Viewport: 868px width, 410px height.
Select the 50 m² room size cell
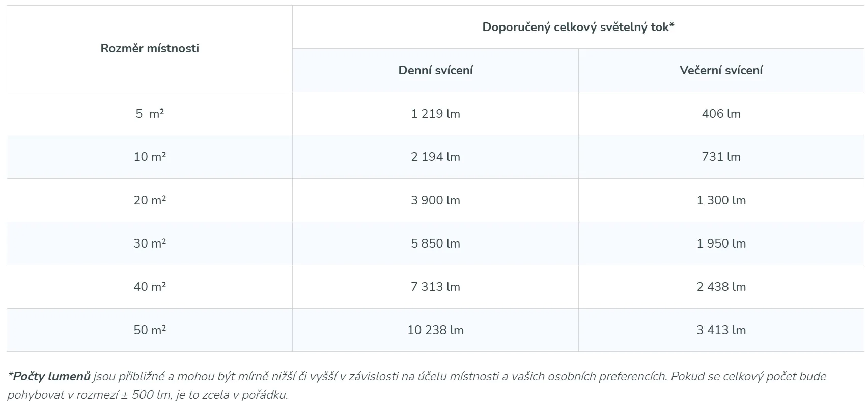[150, 330]
